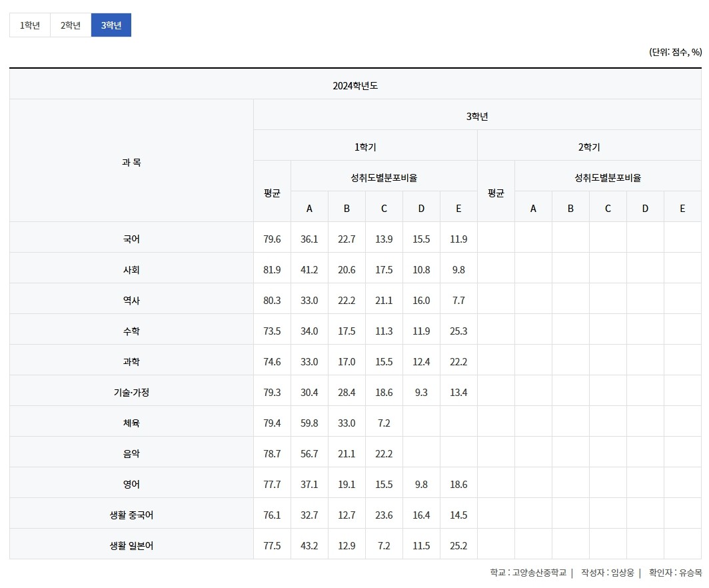Select the 사회 subject row label

click(131, 269)
